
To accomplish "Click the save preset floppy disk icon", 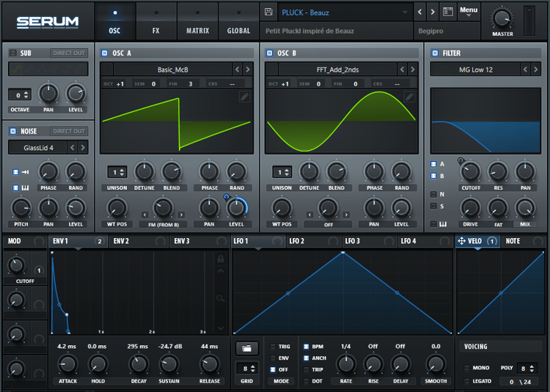I will pyautogui.click(x=268, y=12).
